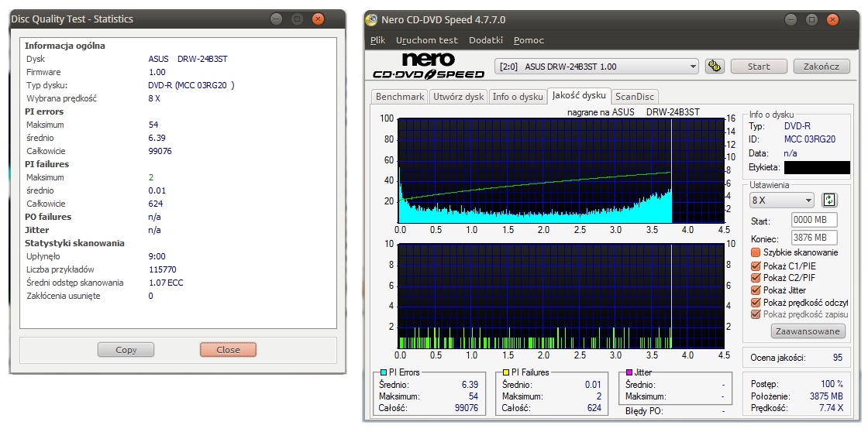Click the Start position field 0000 MB
This screenshot has height=432, width=868.
(815, 220)
